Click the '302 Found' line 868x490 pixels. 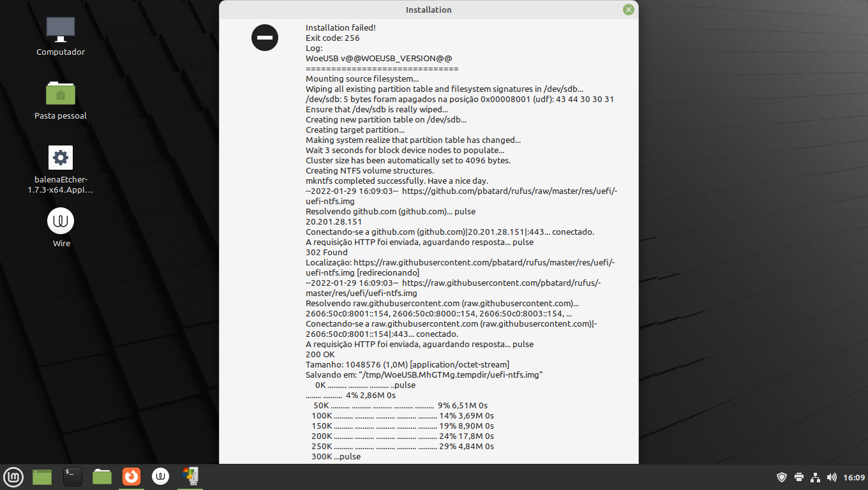coord(327,252)
